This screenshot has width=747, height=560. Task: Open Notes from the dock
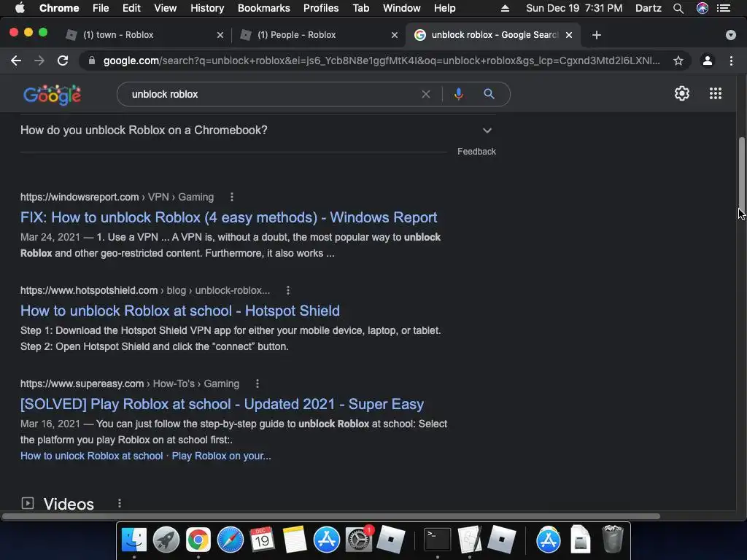[295, 540]
